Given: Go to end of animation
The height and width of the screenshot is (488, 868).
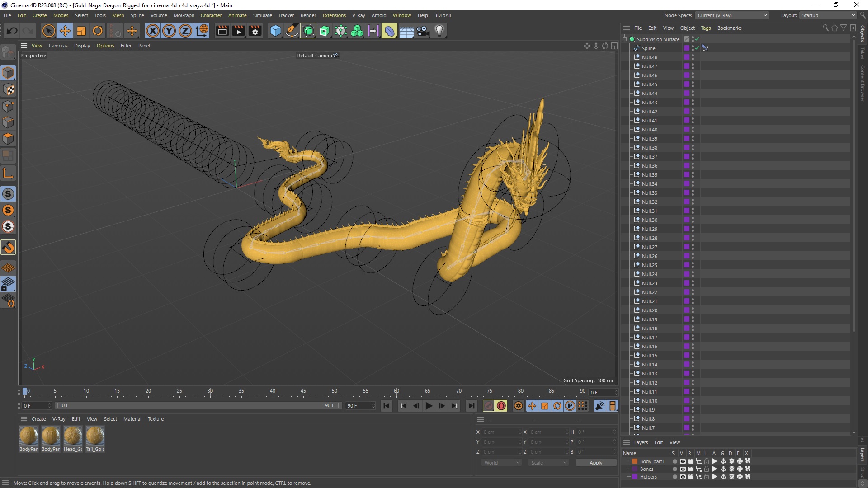Looking at the screenshot, I should [x=471, y=406].
